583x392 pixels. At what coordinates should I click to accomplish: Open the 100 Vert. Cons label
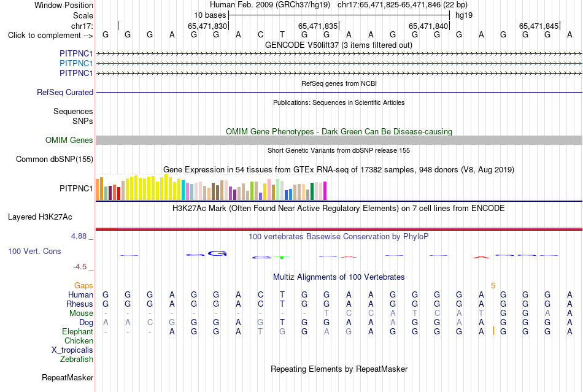34,251
